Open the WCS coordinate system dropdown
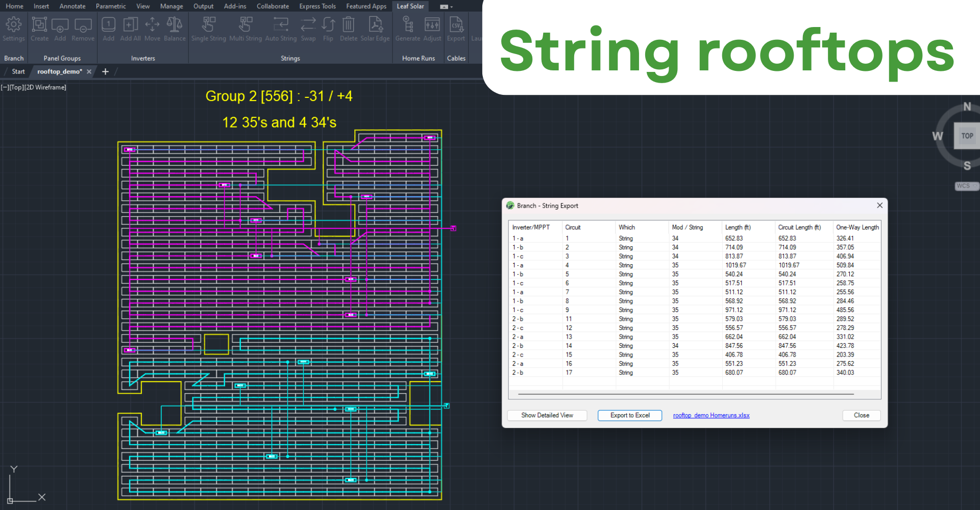Image resolution: width=980 pixels, height=510 pixels. point(966,186)
